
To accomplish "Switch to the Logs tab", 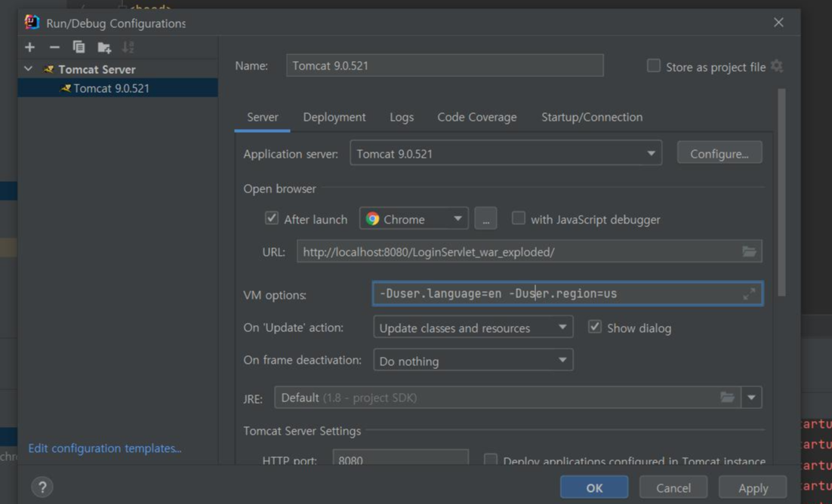I will click(x=402, y=117).
